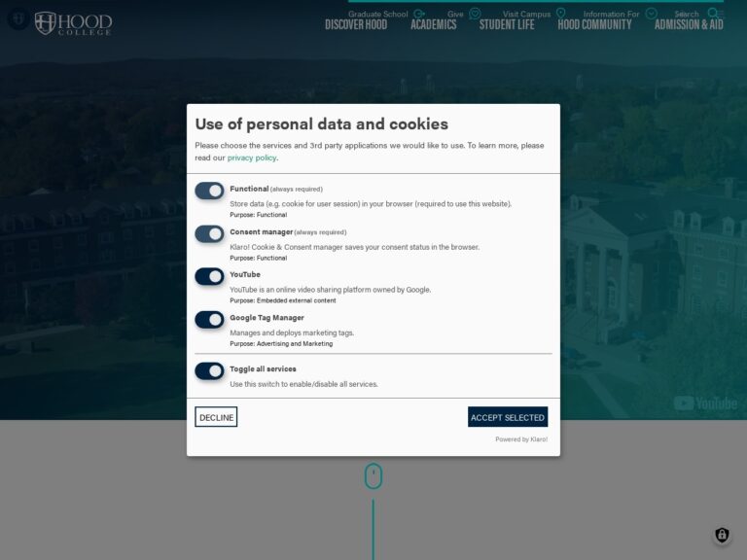The height and width of the screenshot is (560, 747).
Task: Click the Hood College logo
Action: pos(73,23)
